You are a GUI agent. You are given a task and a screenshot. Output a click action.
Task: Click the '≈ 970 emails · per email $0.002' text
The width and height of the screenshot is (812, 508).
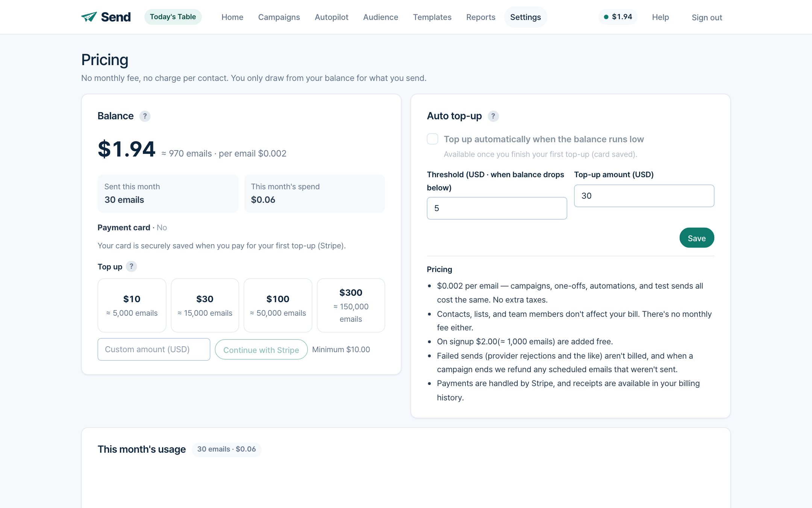[x=224, y=154]
